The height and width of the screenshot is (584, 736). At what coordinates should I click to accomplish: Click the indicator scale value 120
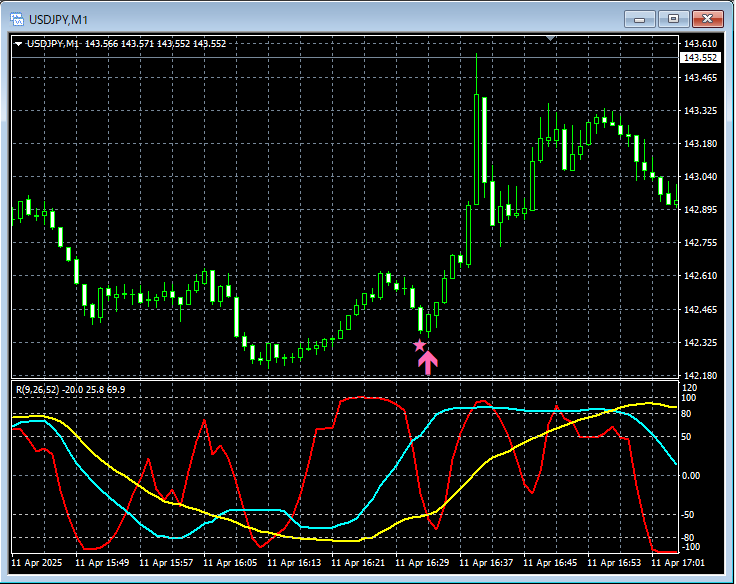pos(690,388)
